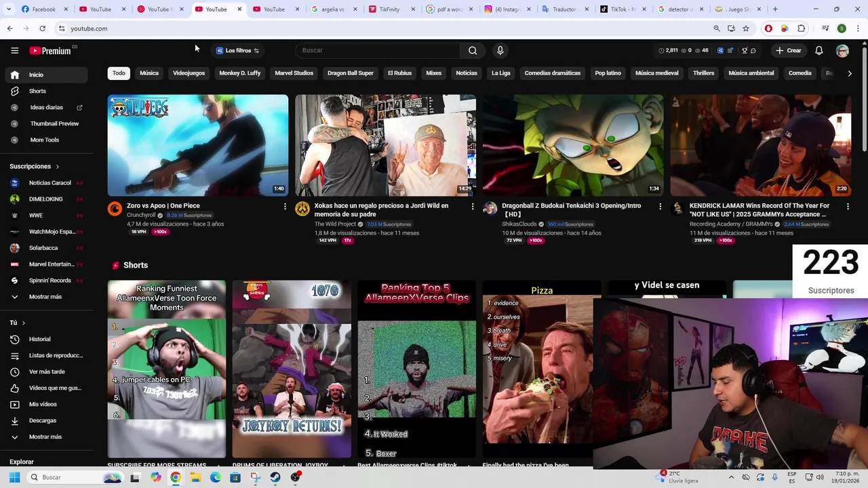Go to YouTube Premium home logo

(51, 50)
